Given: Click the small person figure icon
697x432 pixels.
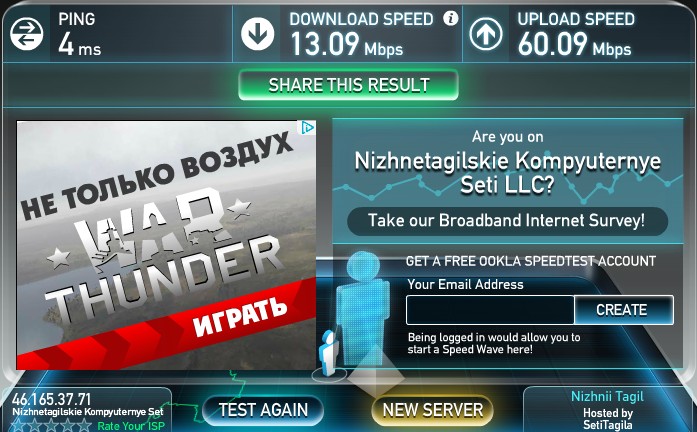Looking at the screenshot, I should click(329, 353).
